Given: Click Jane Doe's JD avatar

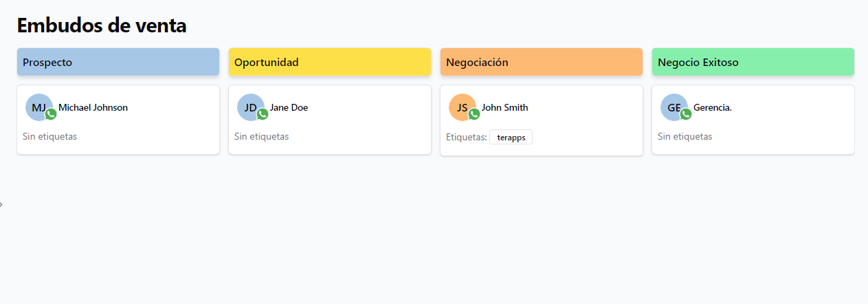Looking at the screenshot, I should [x=249, y=107].
